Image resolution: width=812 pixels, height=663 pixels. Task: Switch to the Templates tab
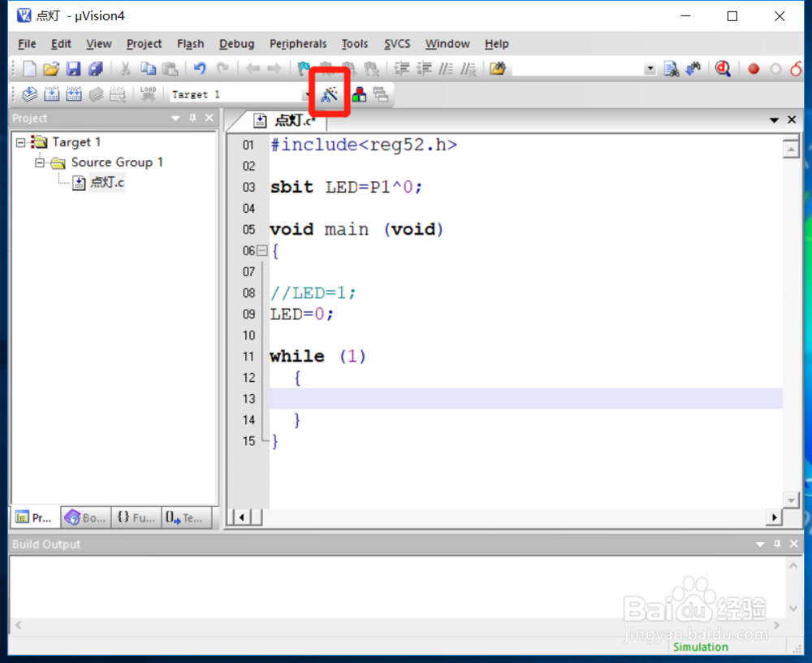[x=187, y=518]
